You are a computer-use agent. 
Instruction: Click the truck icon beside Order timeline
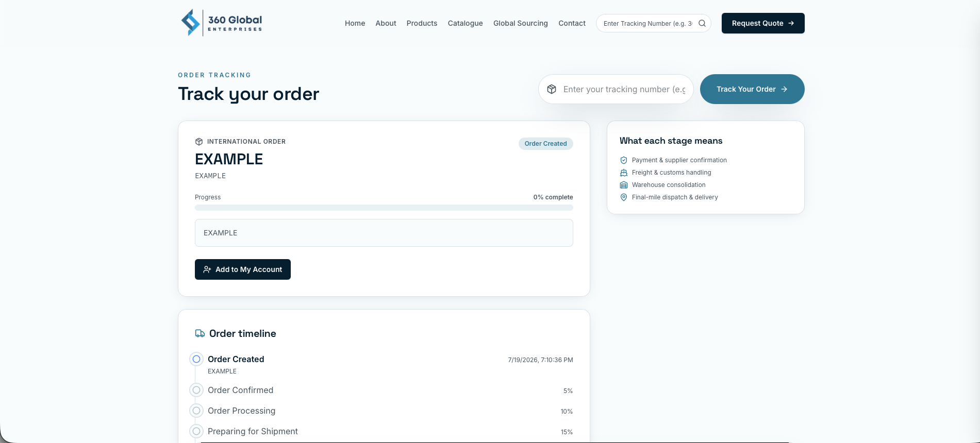pos(200,333)
